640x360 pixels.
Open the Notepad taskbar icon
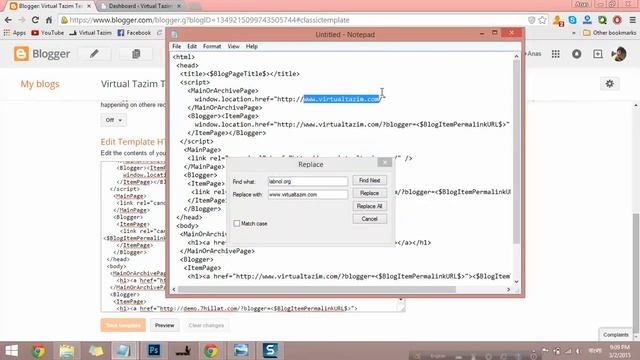tap(123, 351)
